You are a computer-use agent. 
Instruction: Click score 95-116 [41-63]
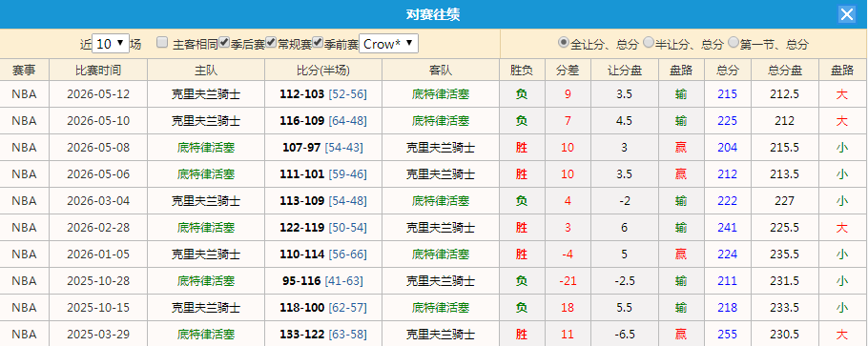(323, 281)
